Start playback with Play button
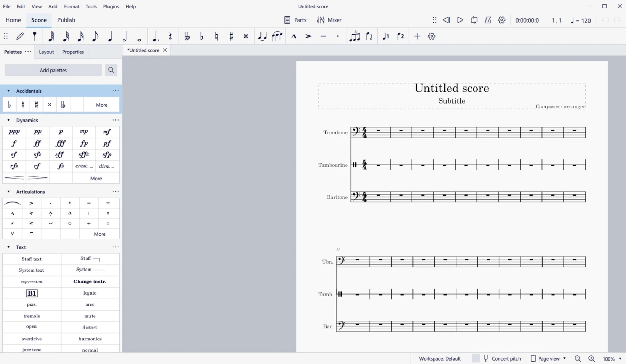This screenshot has height=364, width=626. pos(460,20)
